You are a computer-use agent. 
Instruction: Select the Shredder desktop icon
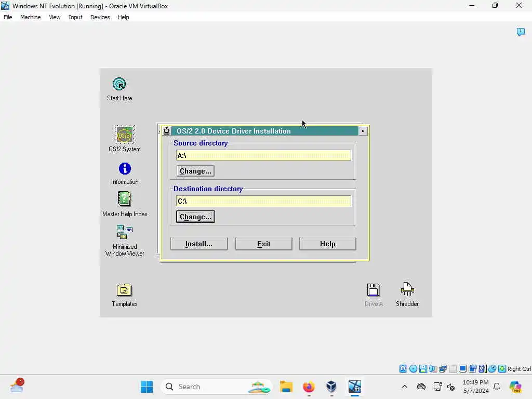407,289
